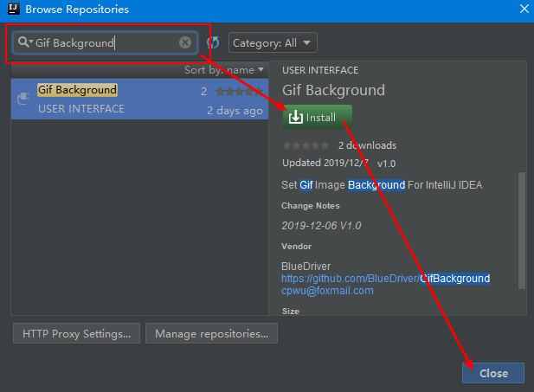Viewport: 534px width, 392px height.
Task: Click the '2 downloads' text
Action: [x=367, y=145]
